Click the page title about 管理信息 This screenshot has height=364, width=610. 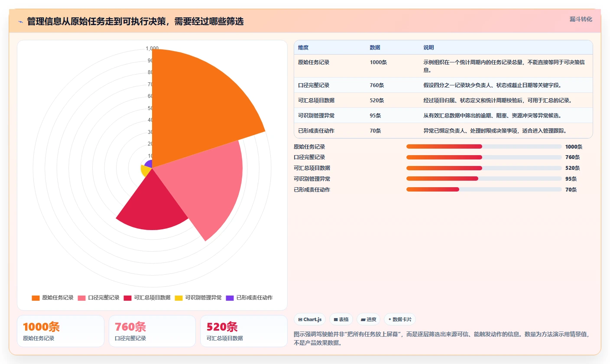pyautogui.click(x=135, y=21)
